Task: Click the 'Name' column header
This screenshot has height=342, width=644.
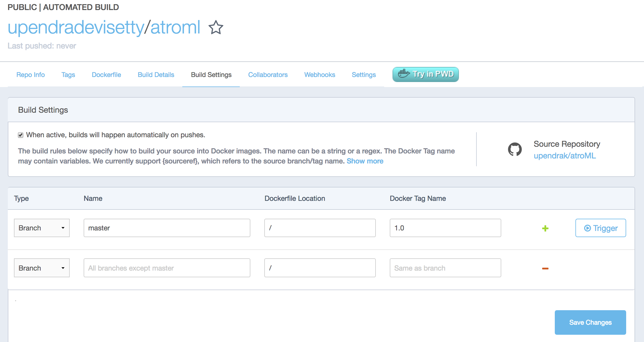Action: [93, 198]
